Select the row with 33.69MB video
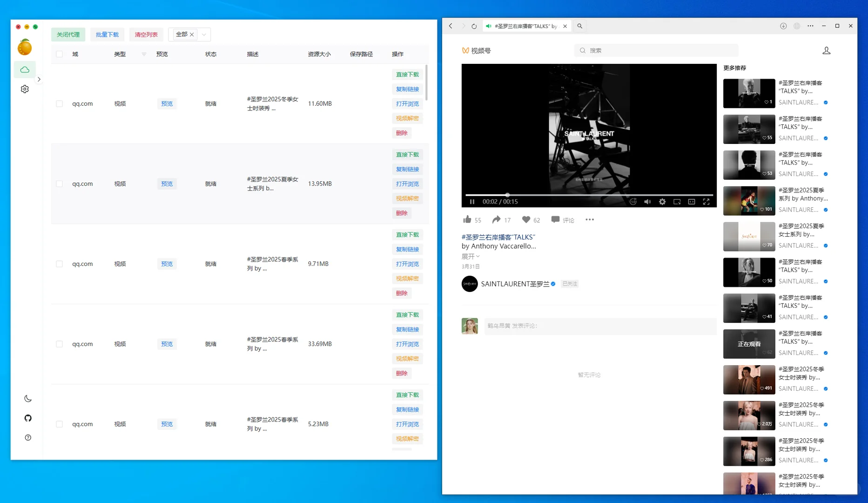This screenshot has height=503, width=868. click(x=59, y=344)
